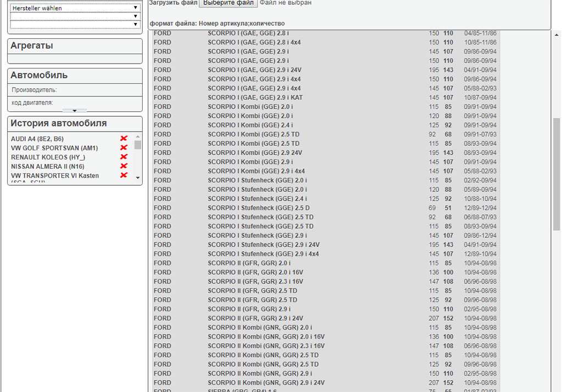Open NISSAN ALMERA II (N16) from history

tap(48, 166)
